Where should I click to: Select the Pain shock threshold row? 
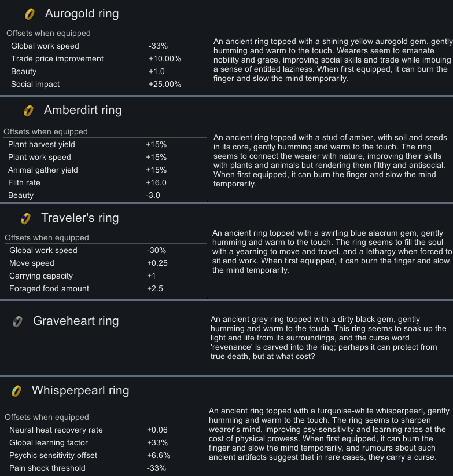point(105,468)
